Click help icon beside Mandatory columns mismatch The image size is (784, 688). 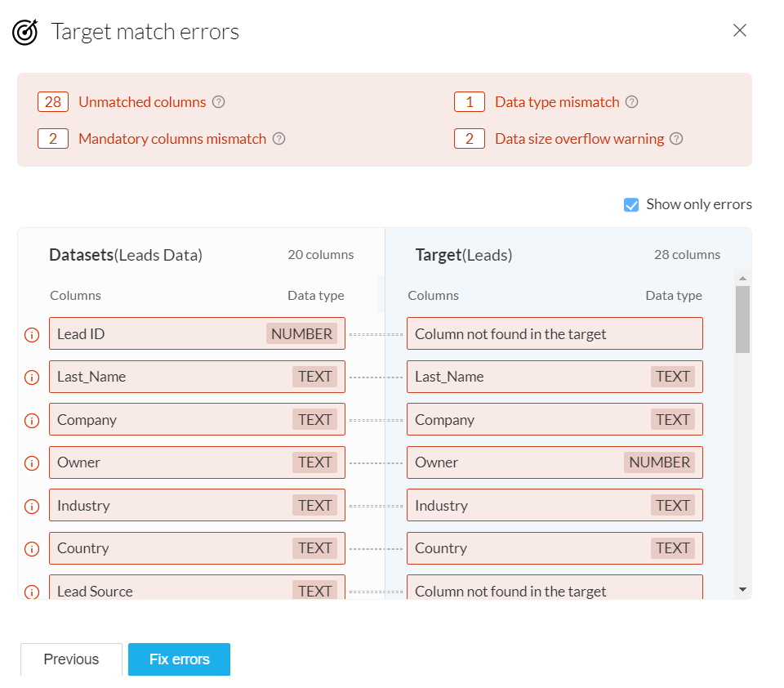click(279, 139)
